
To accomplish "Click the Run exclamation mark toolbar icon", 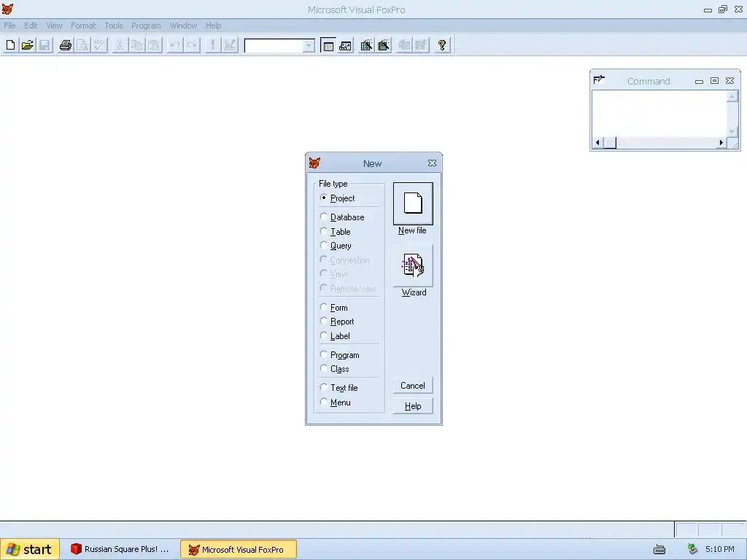I will click(x=212, y=45).
